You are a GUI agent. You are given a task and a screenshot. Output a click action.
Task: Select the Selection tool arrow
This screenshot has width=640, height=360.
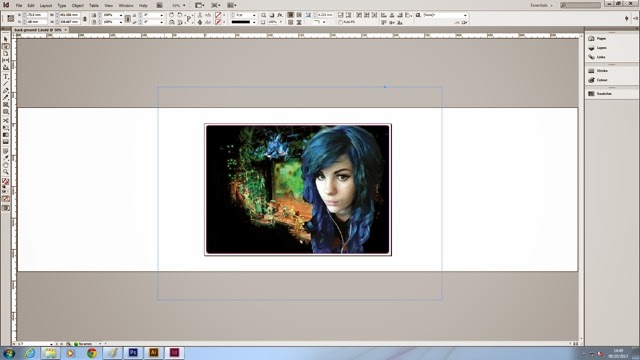coord(6,39)
